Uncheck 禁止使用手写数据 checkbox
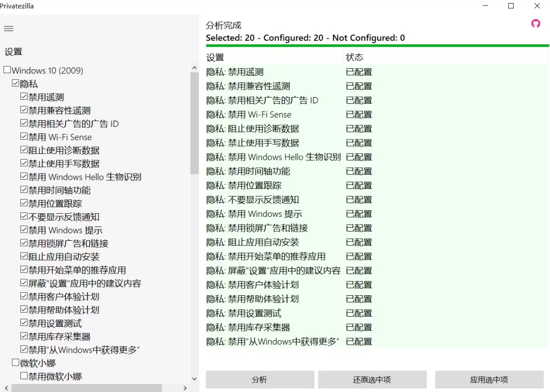The width and height of the screenshot is (550, 392). [x=24, y=163]
